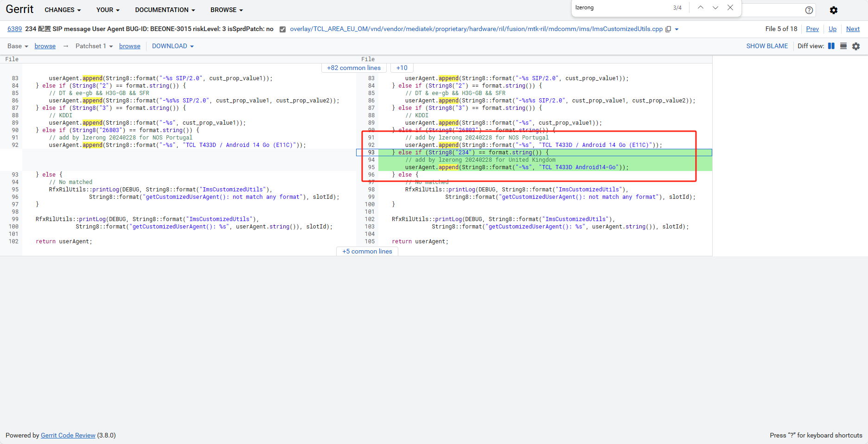868x444 pixels.
Task: Expand the Base patchset dropdown
Action: [18, 46]
